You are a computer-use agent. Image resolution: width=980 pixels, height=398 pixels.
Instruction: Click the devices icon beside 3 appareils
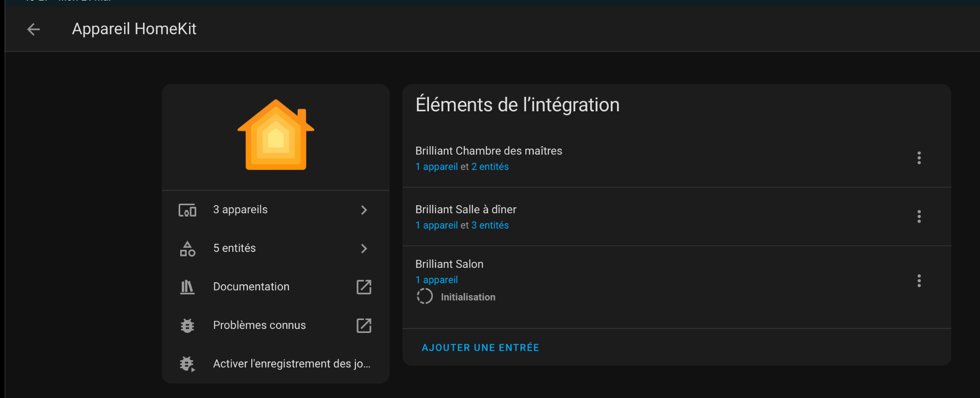tap(187, 210)
